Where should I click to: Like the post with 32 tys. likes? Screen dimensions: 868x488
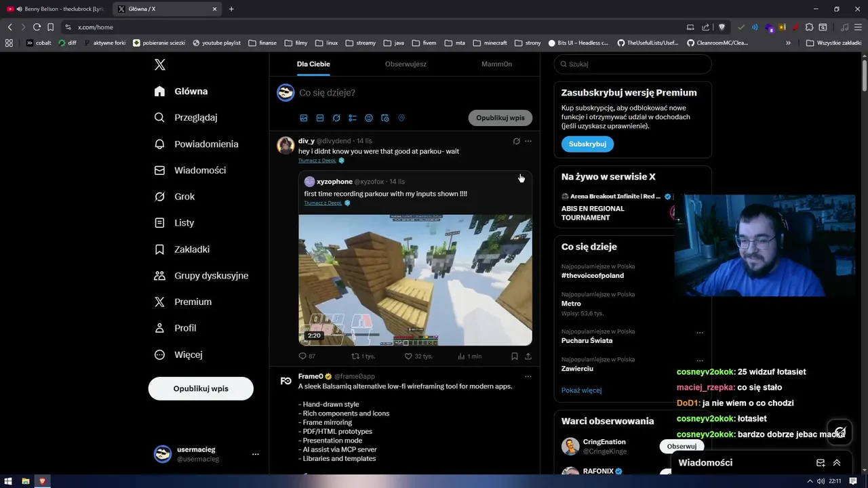pos(418,356)
